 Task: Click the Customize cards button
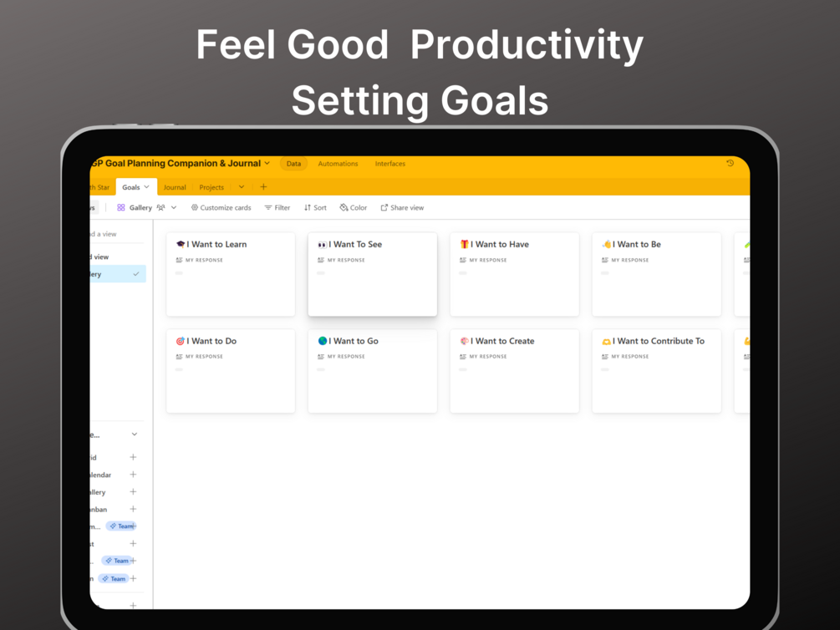pyautogui.click(x=221, y=208)
